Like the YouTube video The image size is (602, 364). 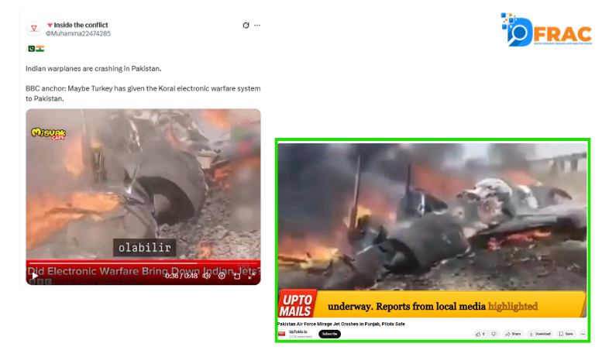480,334
